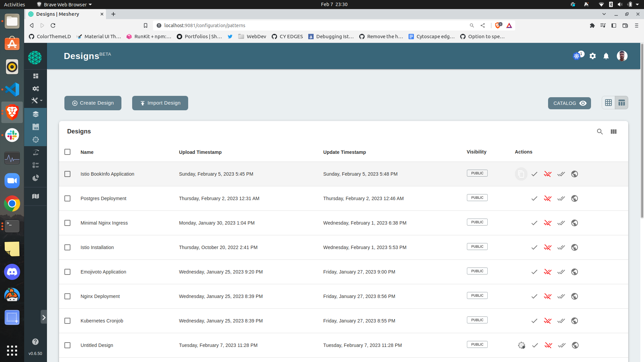Viewport: 644px width, 362px height.
Task: Check the Nginx Deployment row checkbox
Action: coord(67,296)
